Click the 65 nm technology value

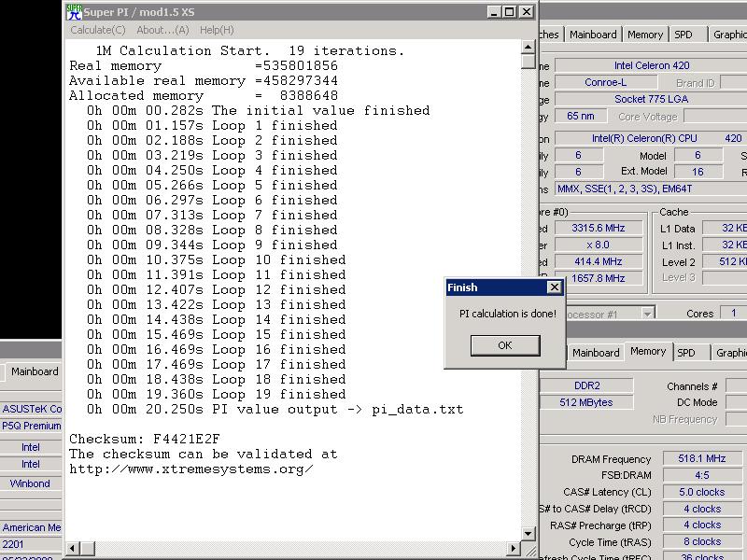coord(581,116)
